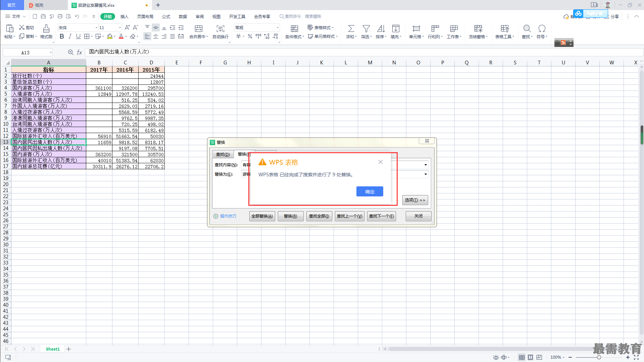
Task: Click the Undo arrow icon
Action: tap(77, 16)
